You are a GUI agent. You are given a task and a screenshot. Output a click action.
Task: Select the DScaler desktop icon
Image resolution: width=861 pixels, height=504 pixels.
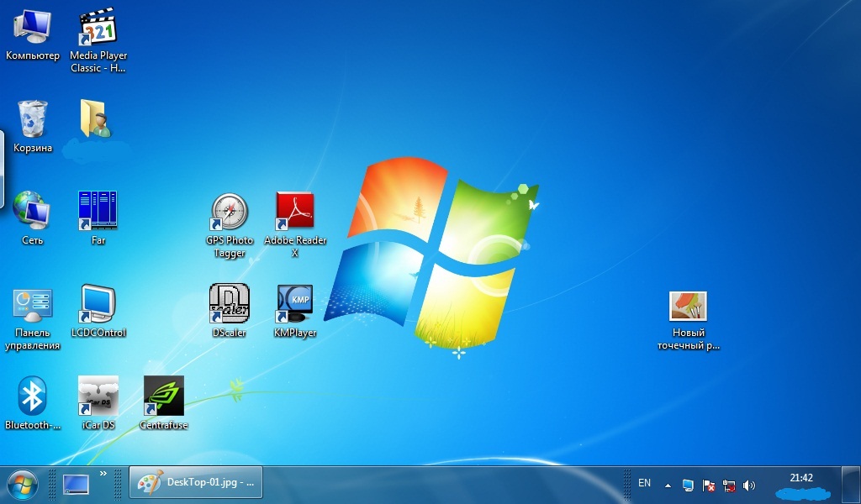pos(229,304)
